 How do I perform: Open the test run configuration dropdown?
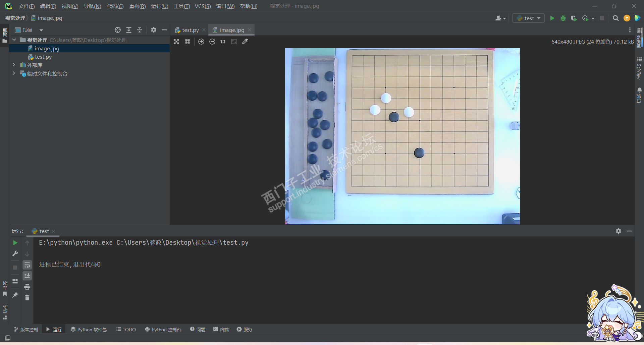click(x=529, y=18)
